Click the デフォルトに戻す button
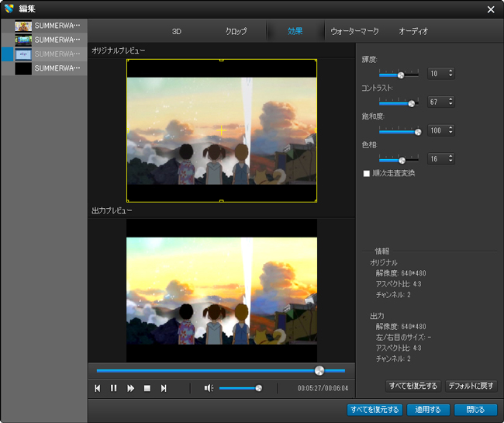This screenshot has width=504, height=423. [x=471, y=386]
